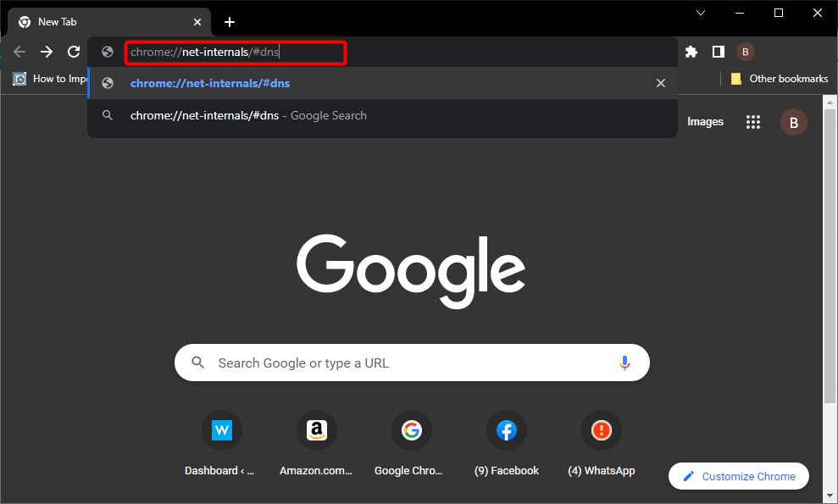Choose the chrome://net-internals/#dns Google Search suggestion
The image size is (838, 504).
[x=382, y=115]
